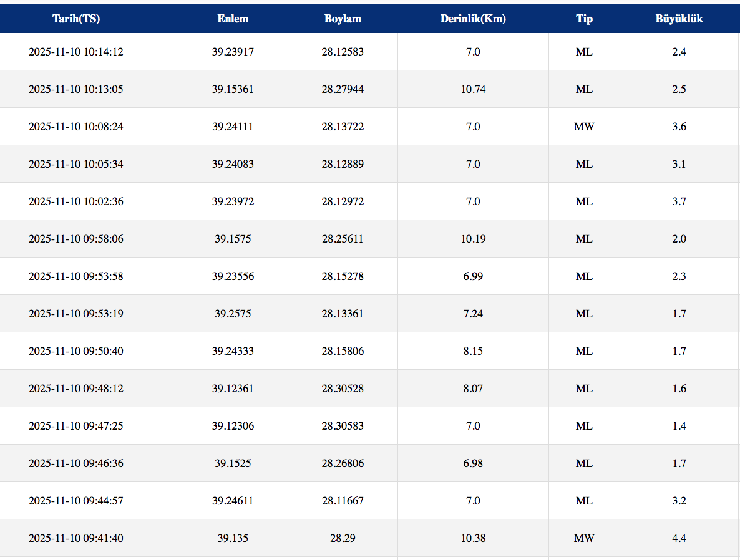This screenshot has width=740, height=560.
Task: Select the latitude cell 39.24111
Action: coord(233,127)
